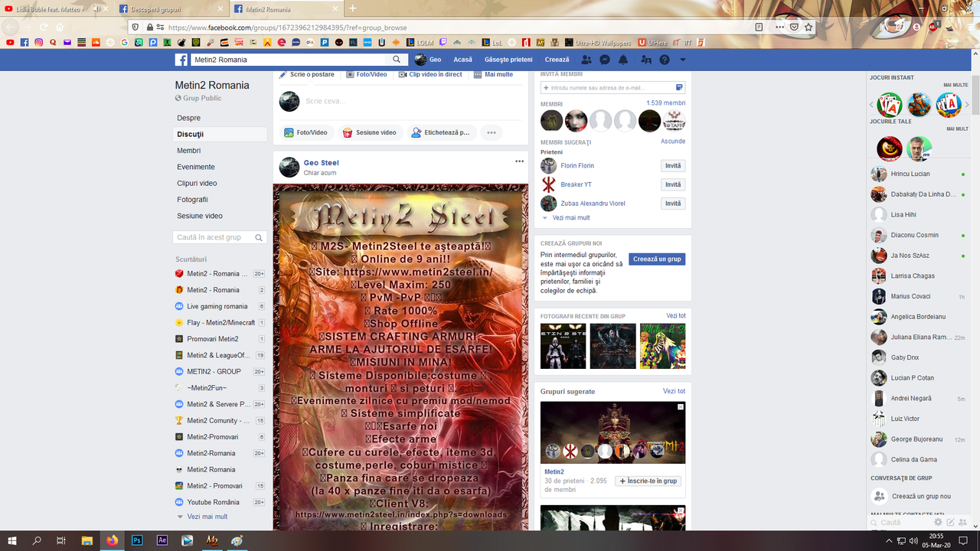Open Windows Task View button
The height and width of the screenshot is (551, 980).
point(61,540)
